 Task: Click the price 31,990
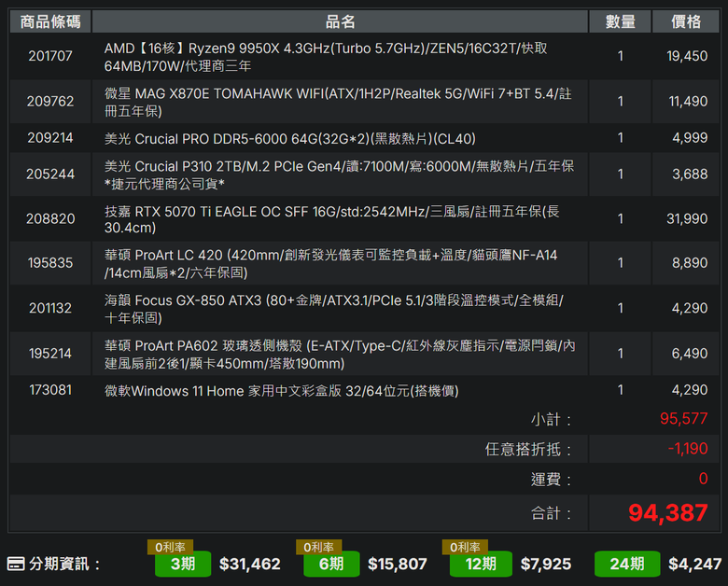coord(687,218)
